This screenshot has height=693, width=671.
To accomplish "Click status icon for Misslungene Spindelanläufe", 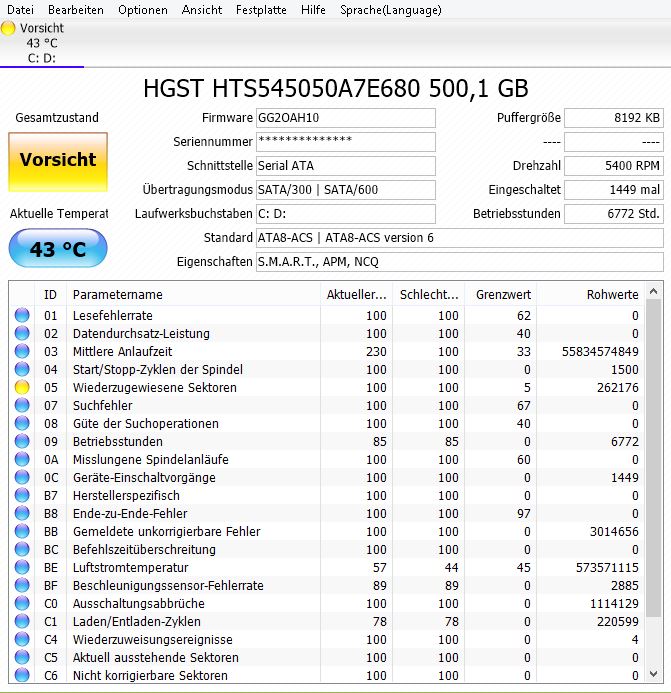I will pyautogui.click(x=22, y=459).
